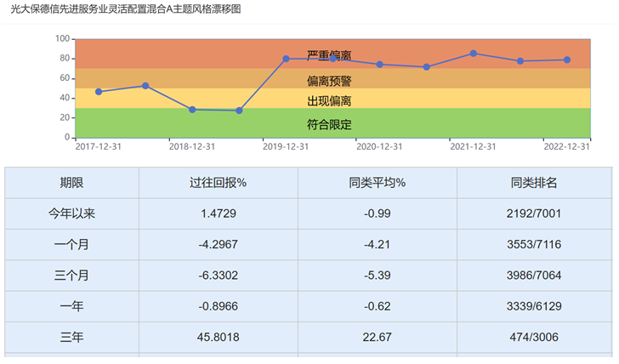Viewport: 619px width, 364px height.
Task: Click the 出现偏离 yellow band label
Action: 329,101
